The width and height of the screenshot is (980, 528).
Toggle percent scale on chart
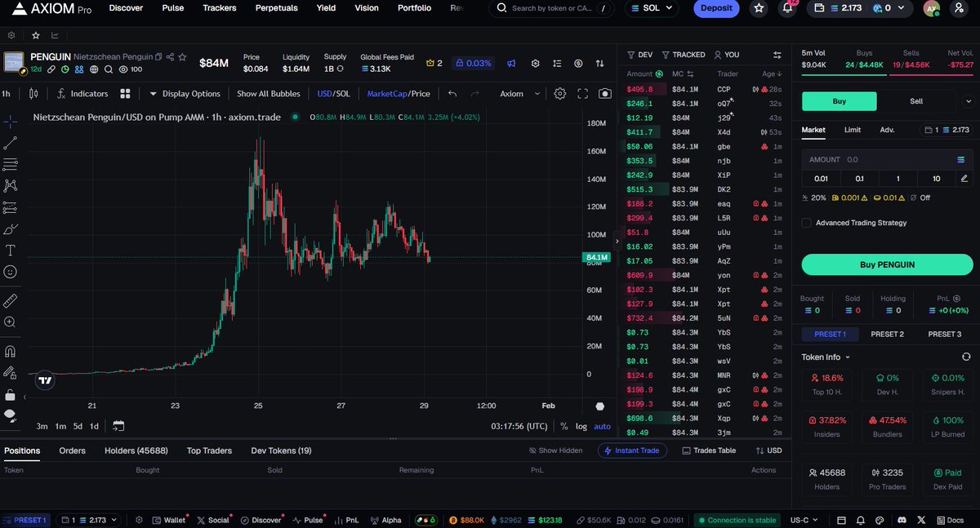pos(563,426)
